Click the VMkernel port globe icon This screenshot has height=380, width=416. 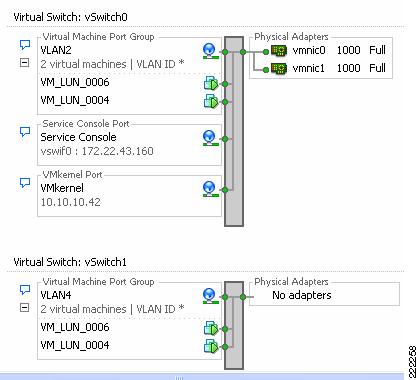tap(210, 189)
